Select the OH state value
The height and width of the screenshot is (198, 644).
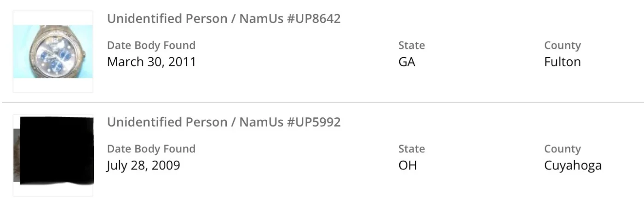coord(408,165)
